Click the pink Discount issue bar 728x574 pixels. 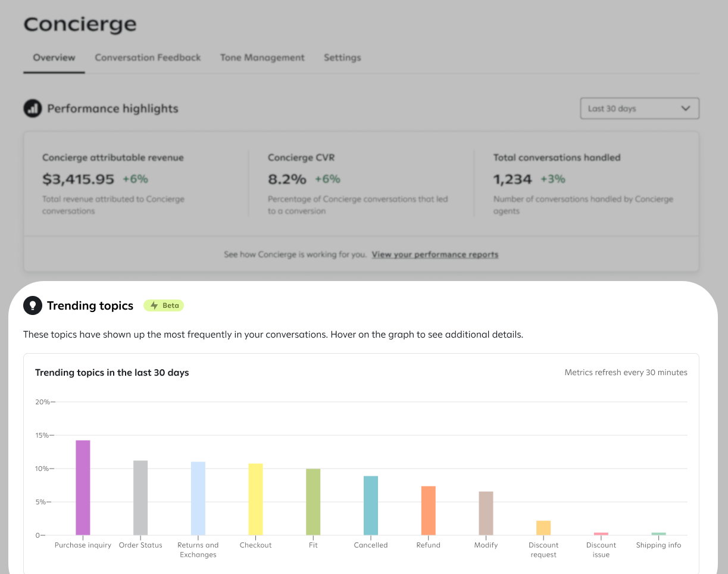point(601,534)
